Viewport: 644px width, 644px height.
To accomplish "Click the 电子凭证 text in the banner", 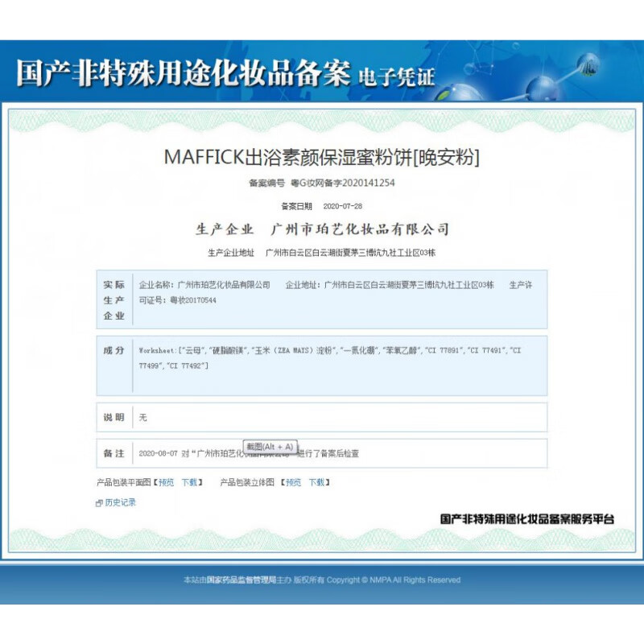I will (x=396, y=77).
